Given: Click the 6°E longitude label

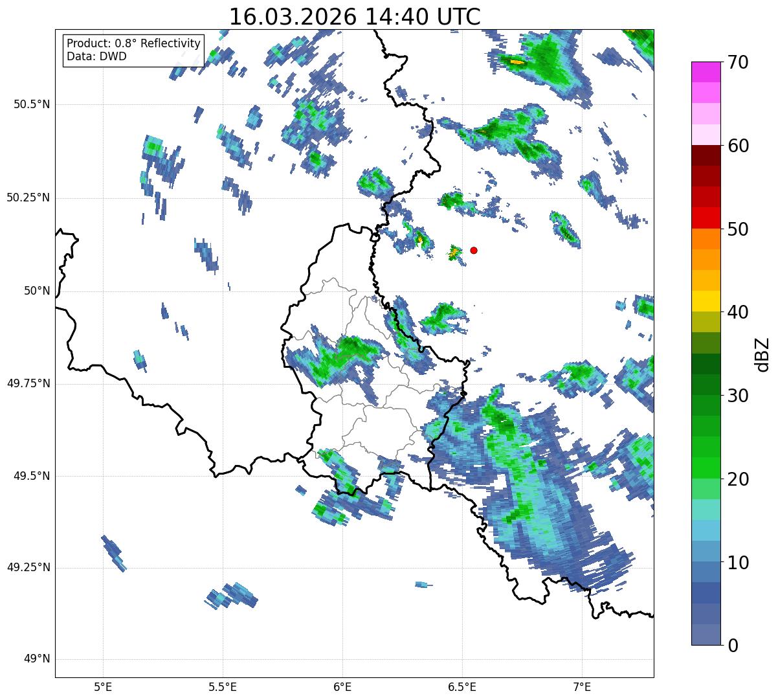Looking at the screenshot, I should tap(342, 686).
